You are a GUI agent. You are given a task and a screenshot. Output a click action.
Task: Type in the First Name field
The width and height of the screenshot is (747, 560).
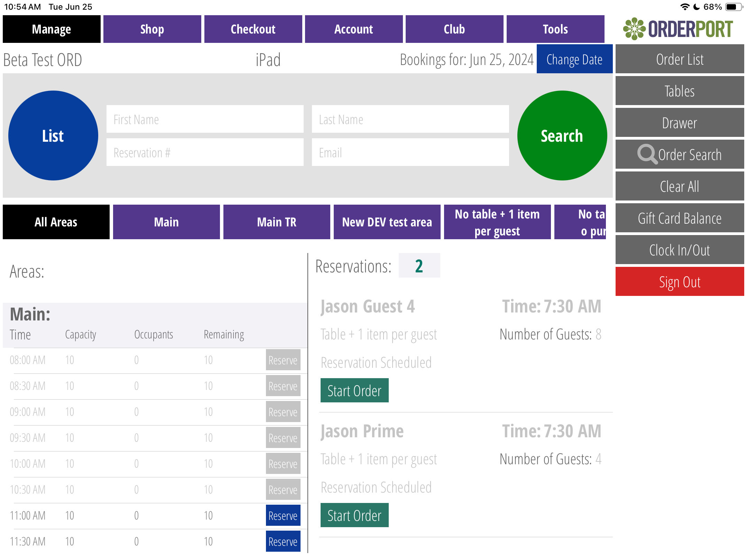(x=205, y=119)
